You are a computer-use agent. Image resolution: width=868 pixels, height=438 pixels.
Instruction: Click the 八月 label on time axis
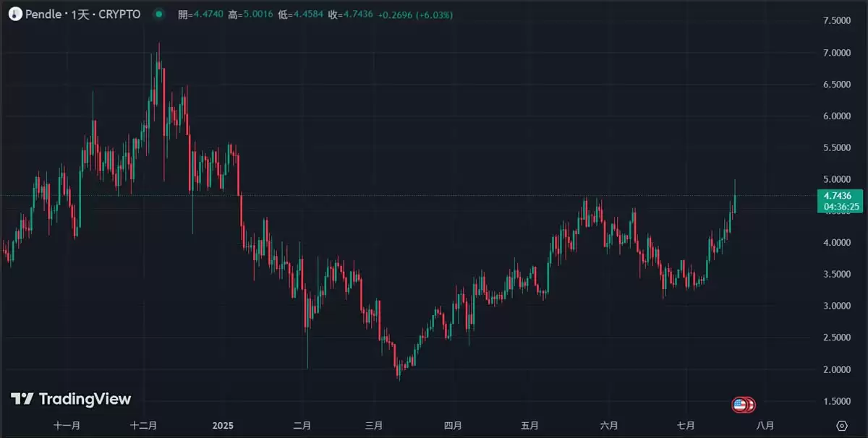click(x=765, y=426)
